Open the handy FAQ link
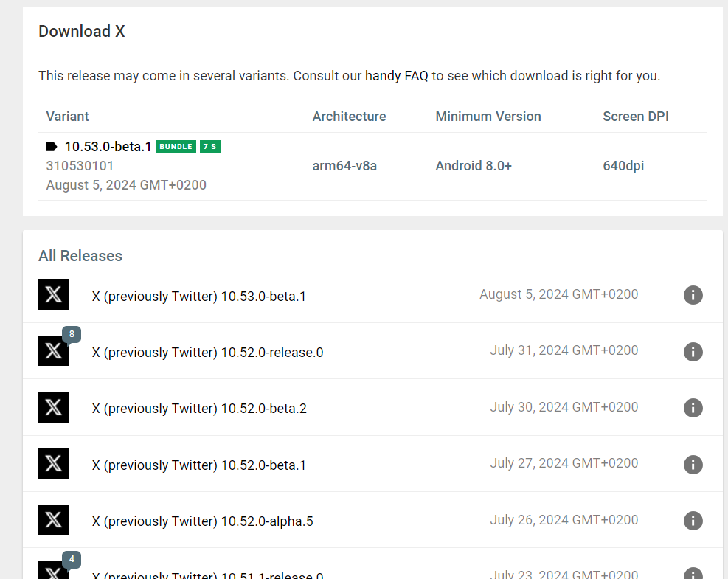Image resolution: width=728 pixels, height=579 pixels. 396,76
